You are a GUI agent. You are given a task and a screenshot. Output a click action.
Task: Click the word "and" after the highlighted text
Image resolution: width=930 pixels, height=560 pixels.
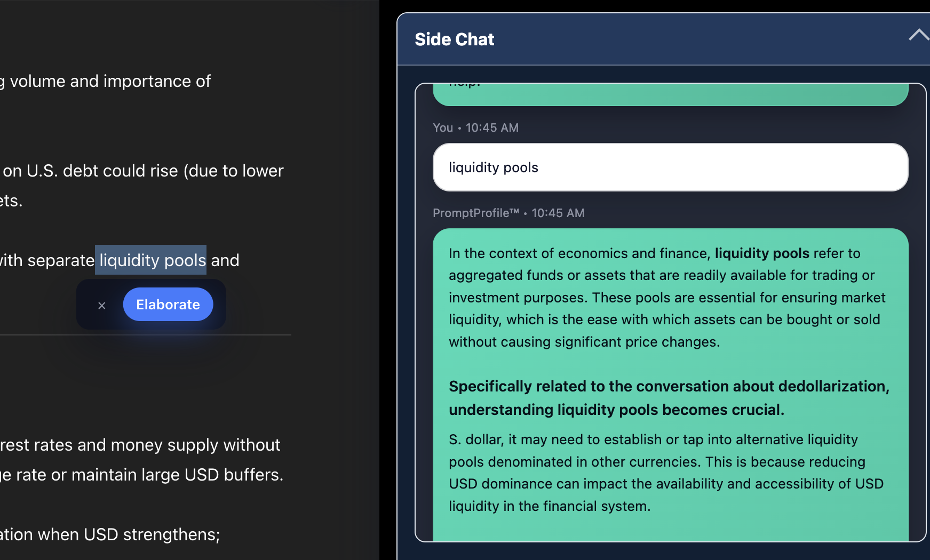pyautogui.click(x=225, y=260)
